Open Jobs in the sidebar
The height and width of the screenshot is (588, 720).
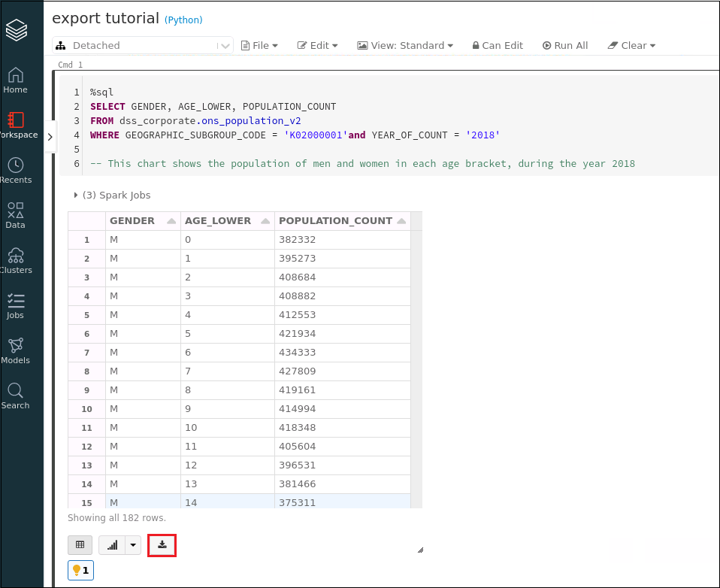tap(16, 305)
